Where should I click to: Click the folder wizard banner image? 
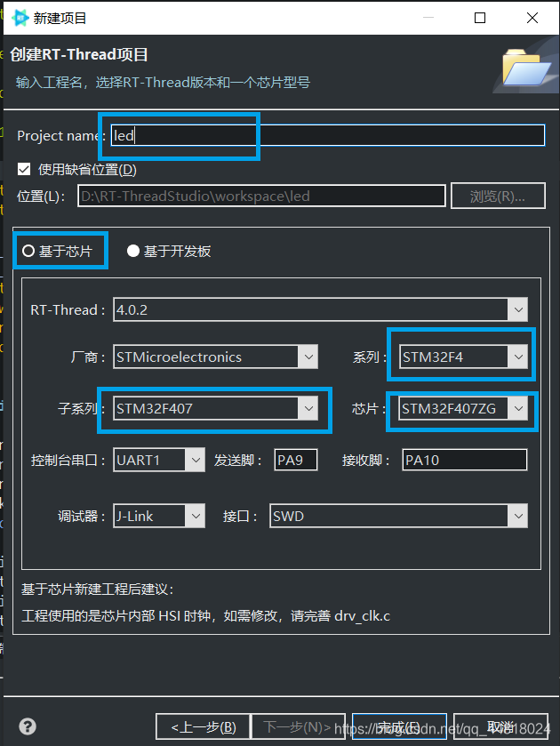click(x=526, y=67)
